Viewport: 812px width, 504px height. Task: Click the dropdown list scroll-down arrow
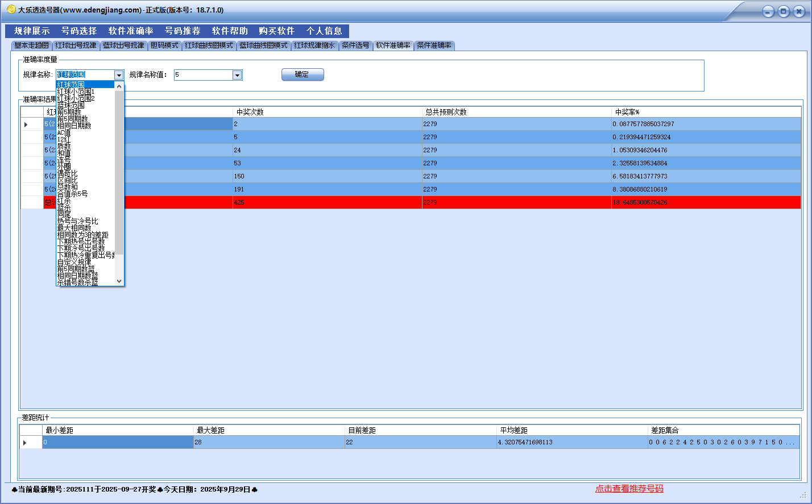[119, 281]
